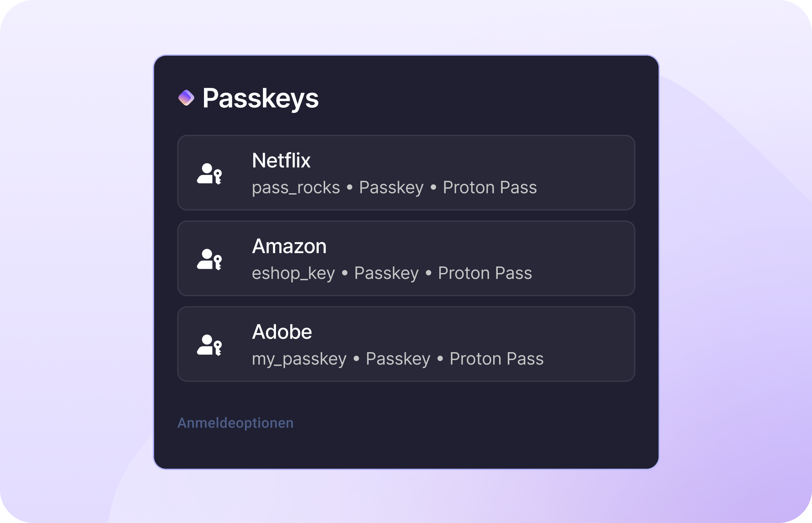The image size is (812, 523).
Task: Click "Passkey" label in the Adobe row
Action: 398,359
